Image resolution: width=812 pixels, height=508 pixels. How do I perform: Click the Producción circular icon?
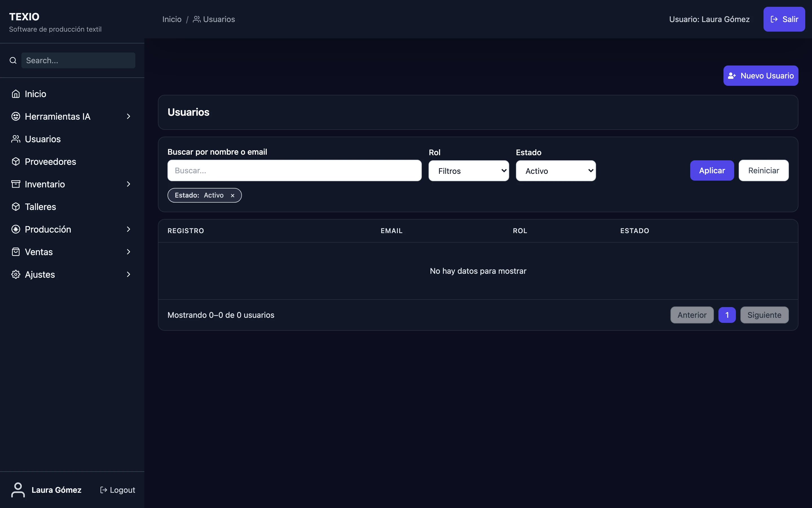point(16,229)
